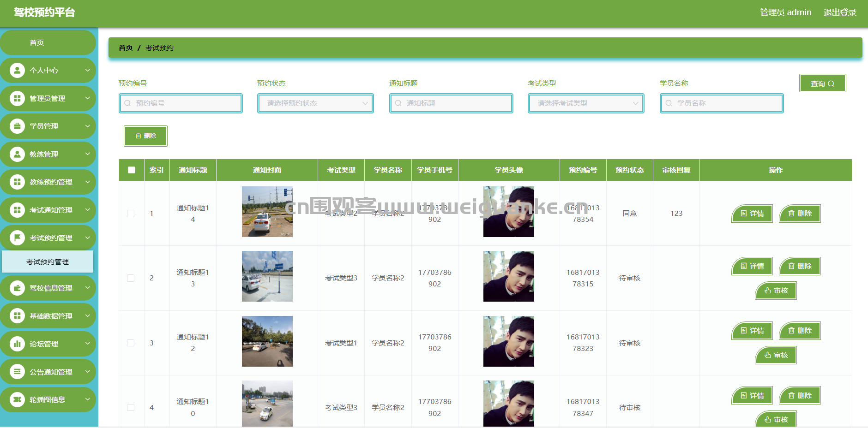Focus the 预约编号 input field

(181, 103)
